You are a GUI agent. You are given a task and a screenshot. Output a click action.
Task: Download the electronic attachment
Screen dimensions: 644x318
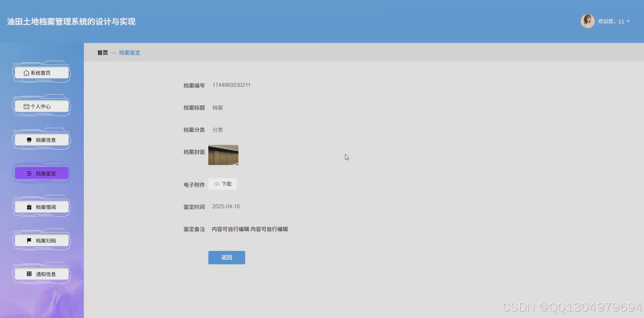(222, 184)
